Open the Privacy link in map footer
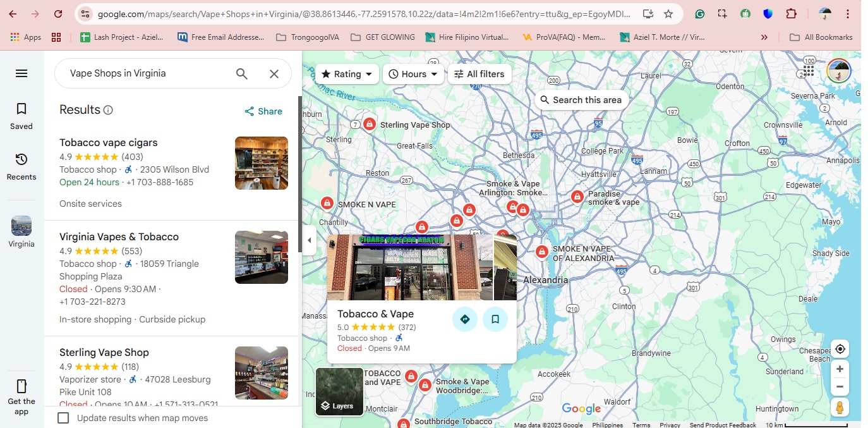Viewport: 868px width, 428px height. click(x=670, y=425)
